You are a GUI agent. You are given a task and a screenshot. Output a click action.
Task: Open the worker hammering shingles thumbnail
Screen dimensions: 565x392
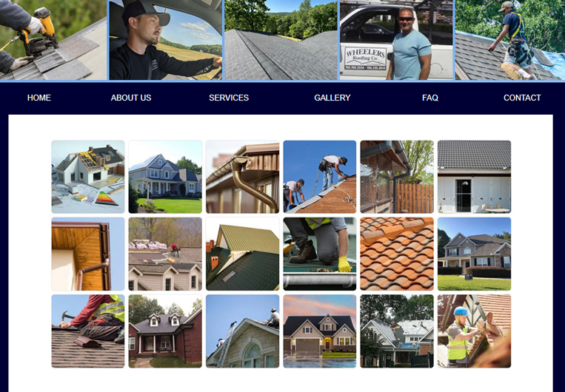[88, 331]
